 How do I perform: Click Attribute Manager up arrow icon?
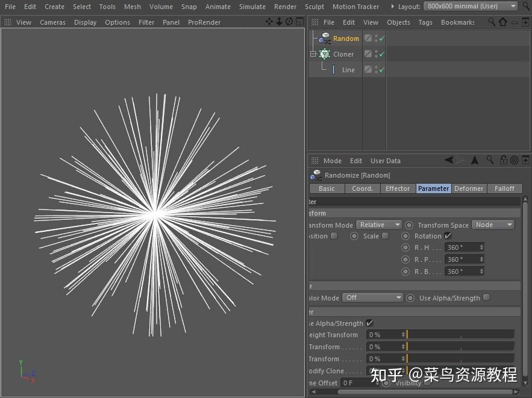(475, 160)
